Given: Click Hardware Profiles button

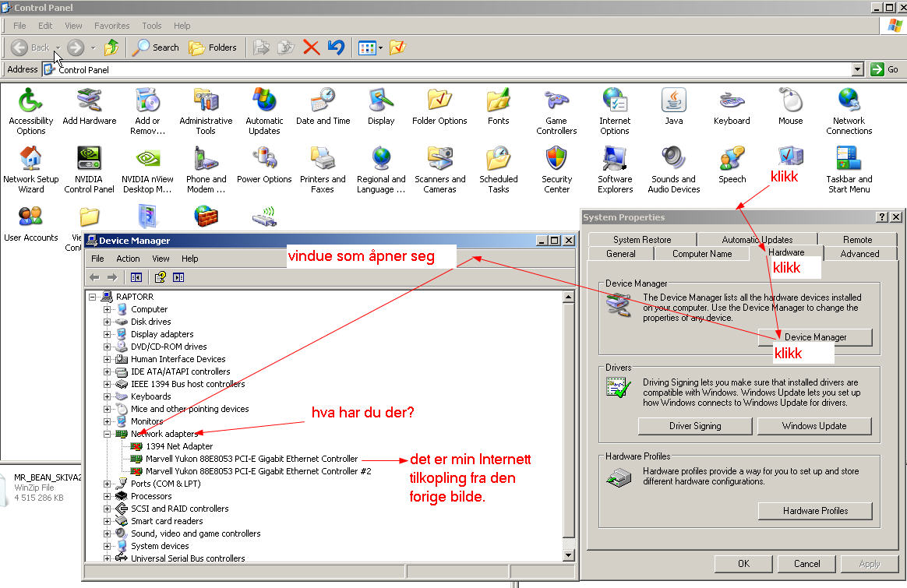Looking at the screenshot, I should (x=815, y=511).
